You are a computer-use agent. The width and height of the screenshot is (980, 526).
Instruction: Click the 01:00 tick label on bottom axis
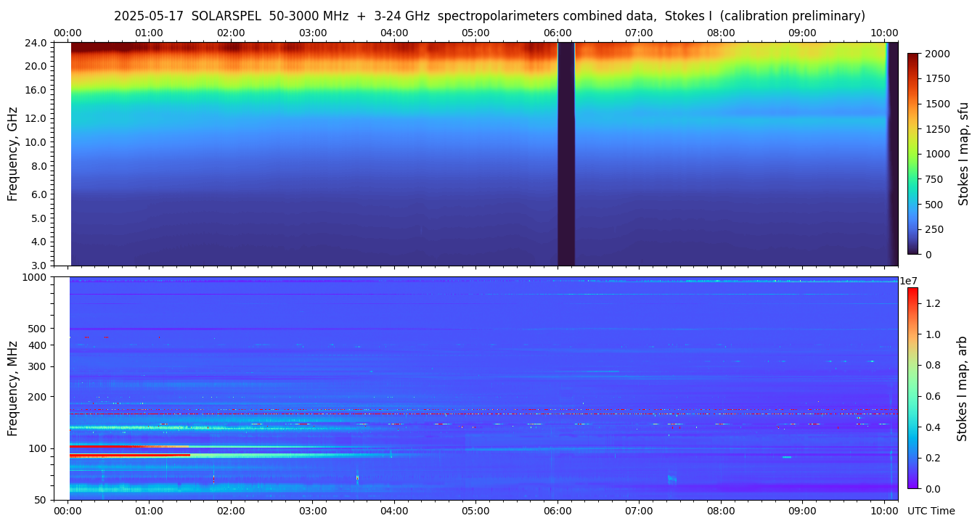pos(149,511)
